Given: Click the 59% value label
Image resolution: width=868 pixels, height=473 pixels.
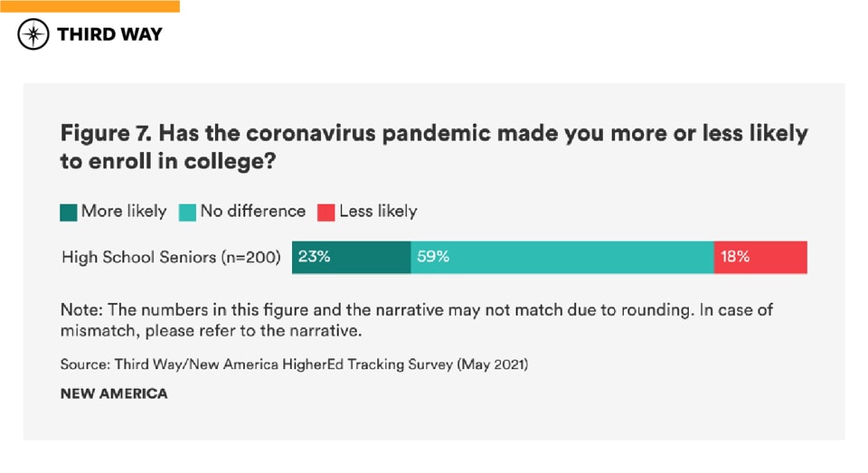Looking at the screenshot, I should [x=433, y=257].
